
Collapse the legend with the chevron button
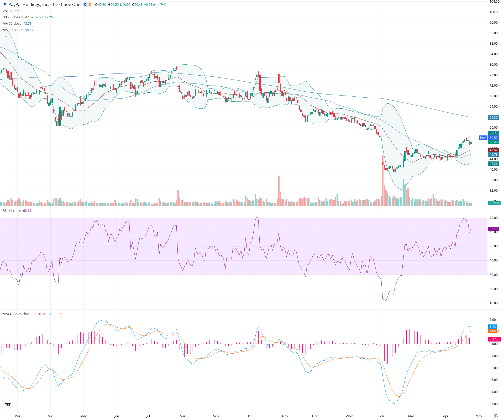(x=6, y=36)
